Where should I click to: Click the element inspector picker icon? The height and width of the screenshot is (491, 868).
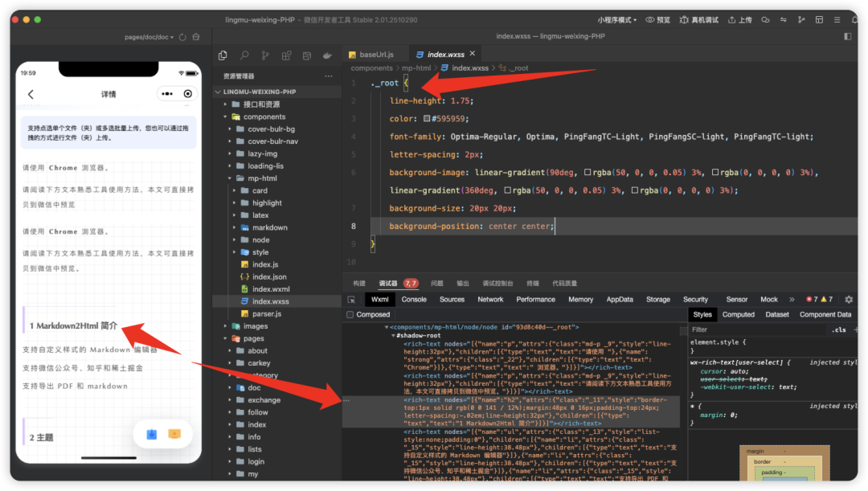[351, 300]
